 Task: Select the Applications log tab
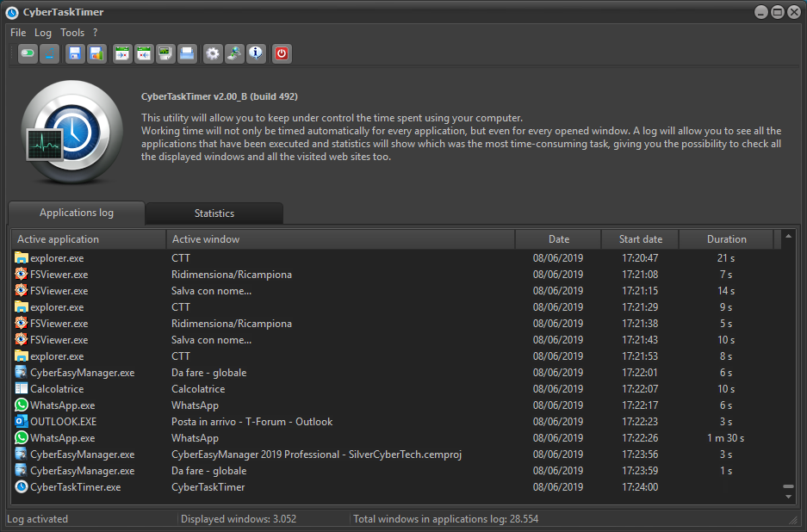click(x=76, y=213)
